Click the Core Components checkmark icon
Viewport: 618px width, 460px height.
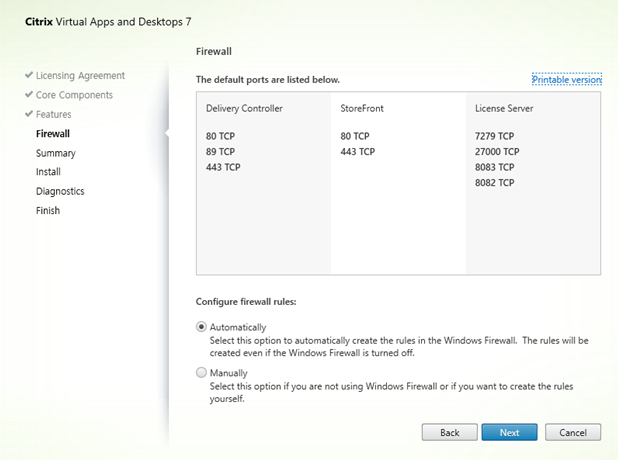pyautogui.click(x=29, y=94)
